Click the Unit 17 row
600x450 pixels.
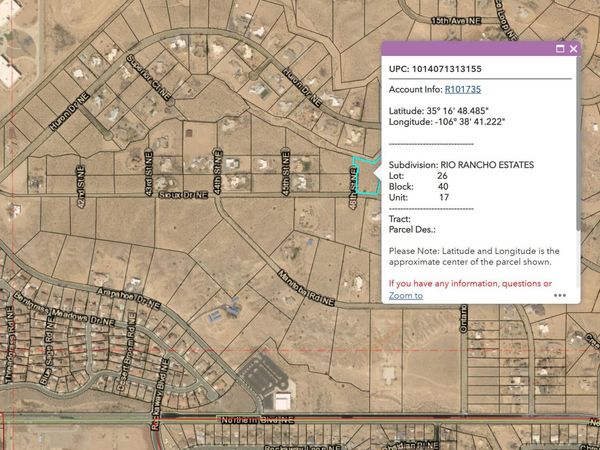419,197
